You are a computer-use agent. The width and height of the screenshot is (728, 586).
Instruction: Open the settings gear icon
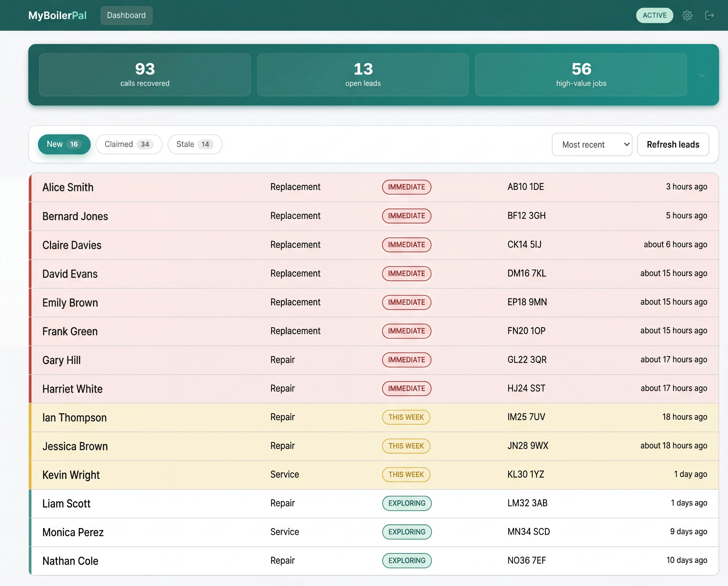click(x=687, y=15)
